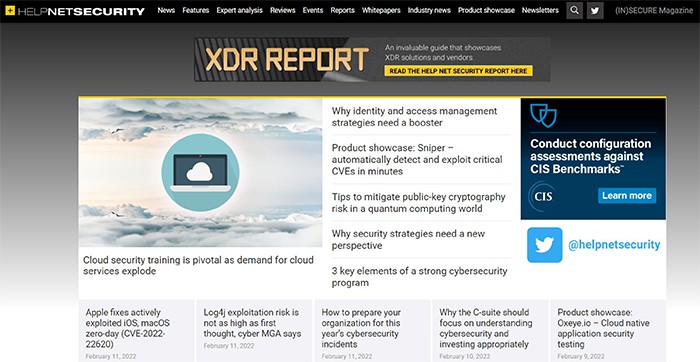Click "An invaluable guide" text in the XDR banner
Screen dimensions: 700x362
[443, 53]
